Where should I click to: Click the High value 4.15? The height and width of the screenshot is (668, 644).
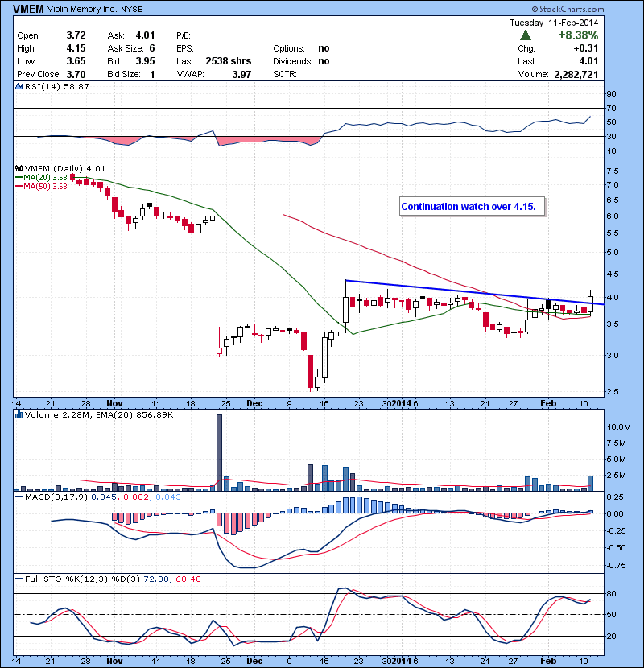(76, 48)
